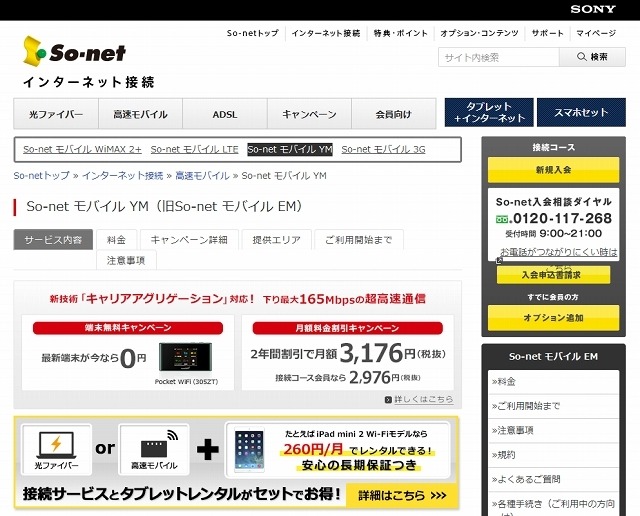
Task: Click the オプション追加 button
Action: 553,318
